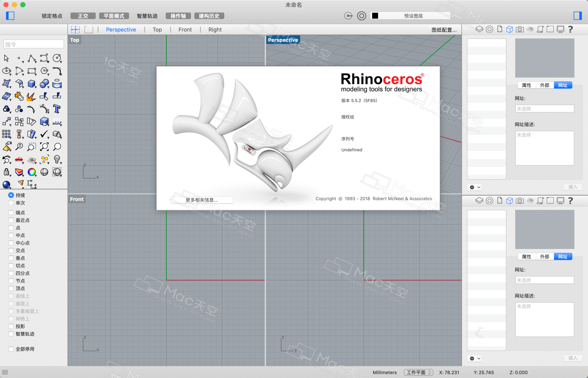Enable the 四分点 snap checkbox
The height and width of the screenshot is (378, 588).
click(x=11, y=273)
